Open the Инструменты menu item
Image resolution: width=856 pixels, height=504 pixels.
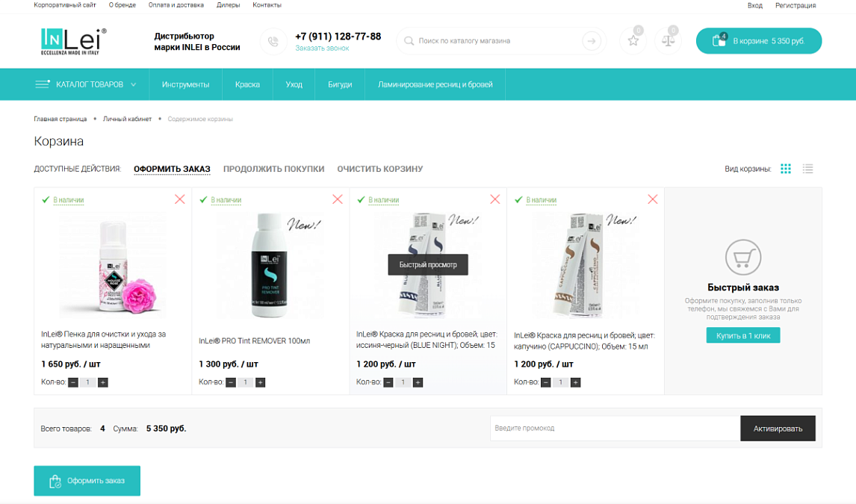[185, 84]
